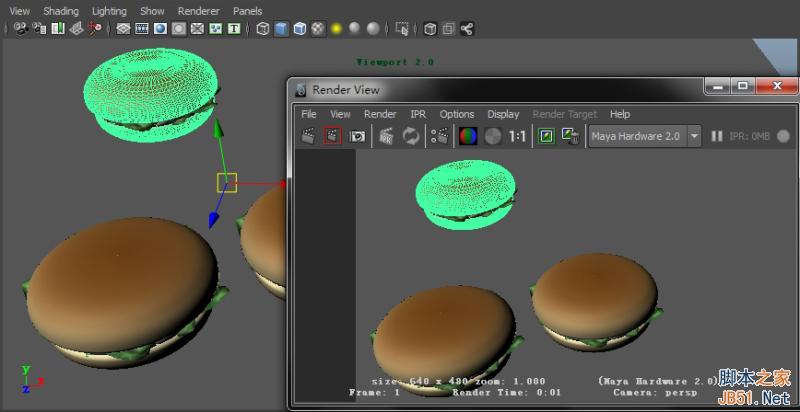The width and height of the screenshot is (800, 412).
Task: Switch the viewport to Wireframe cube icon
Action: 263,29
